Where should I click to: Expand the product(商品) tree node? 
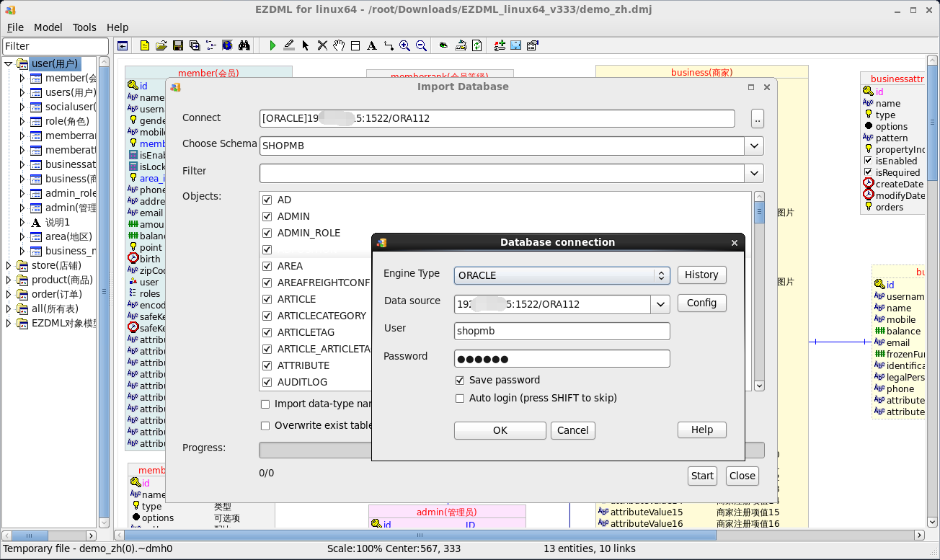(x=9, y=280)
